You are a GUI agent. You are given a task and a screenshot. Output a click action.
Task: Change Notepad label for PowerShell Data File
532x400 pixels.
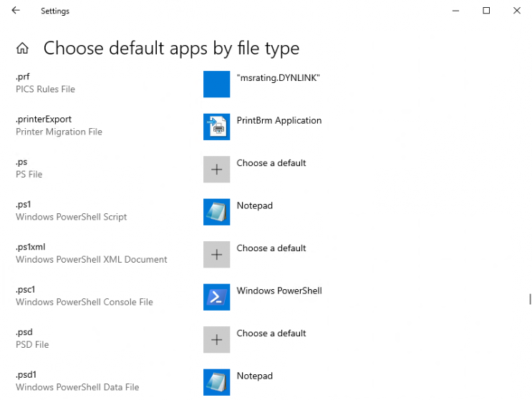(255, 376)
